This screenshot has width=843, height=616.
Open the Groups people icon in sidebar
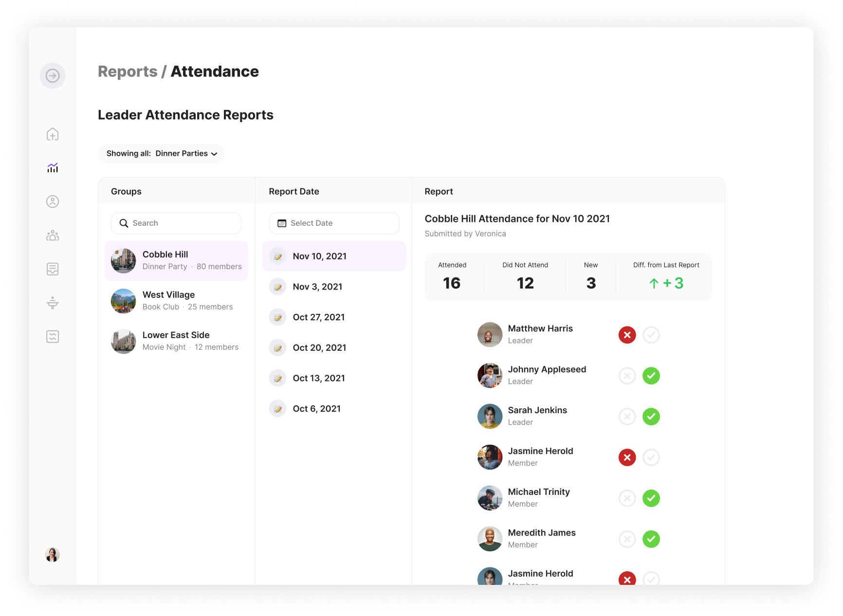(x=53, y=236)
